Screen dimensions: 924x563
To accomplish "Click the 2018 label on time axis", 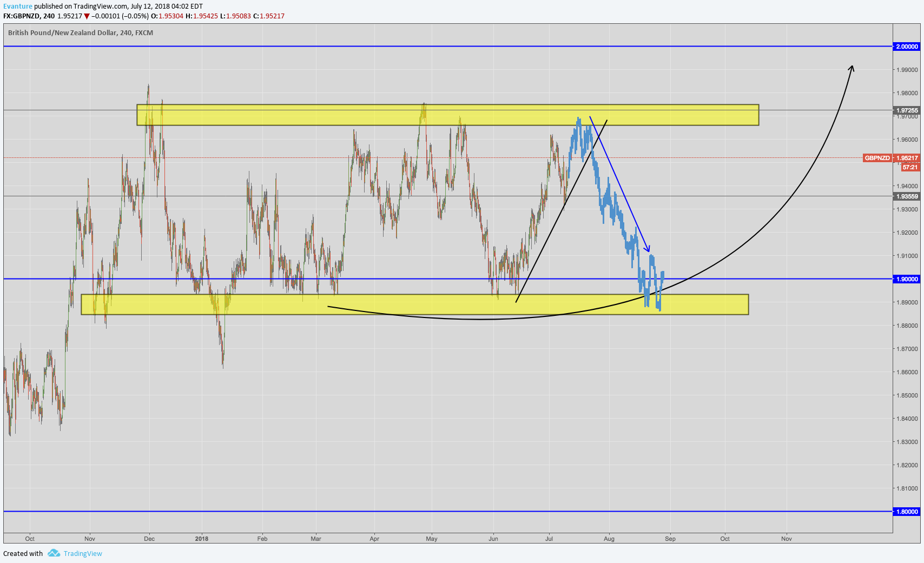I will 202,539.
